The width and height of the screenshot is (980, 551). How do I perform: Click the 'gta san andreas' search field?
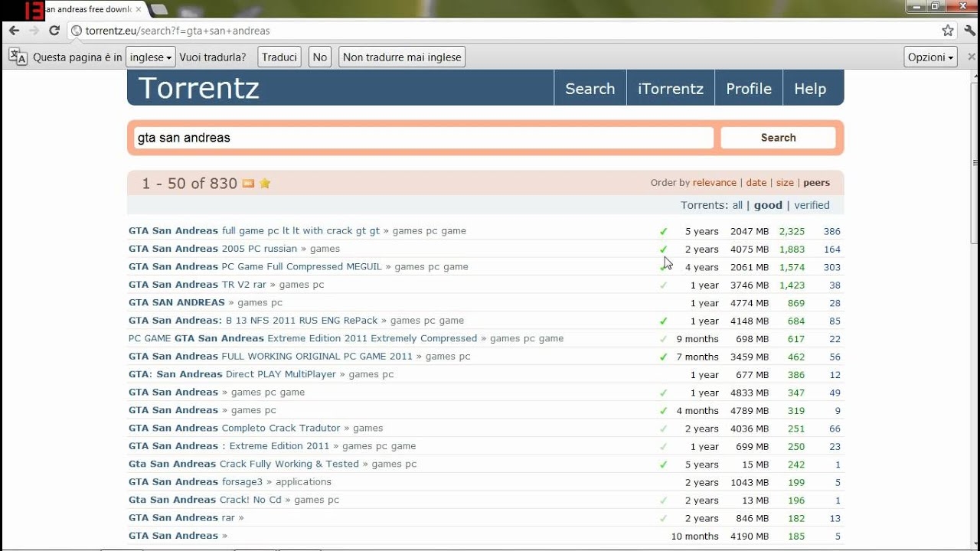click(x=423, y=138)
